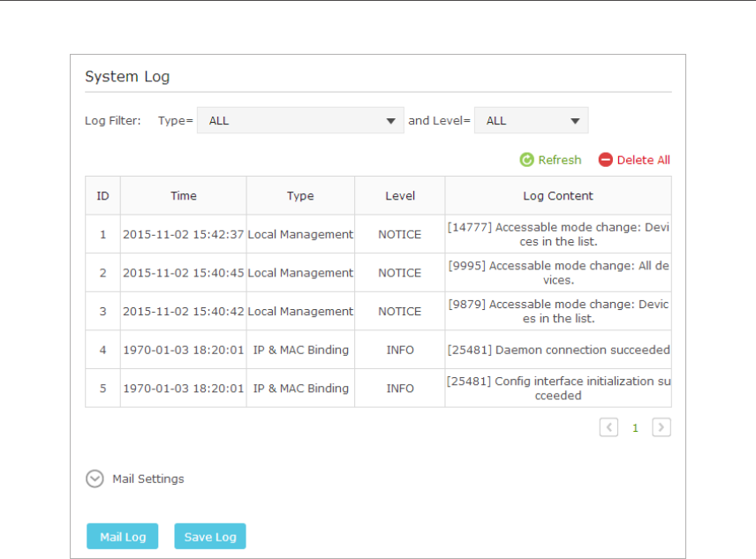The image size is (756, 559).
Task: Select page number 1 in pagination
Action: 634,428
